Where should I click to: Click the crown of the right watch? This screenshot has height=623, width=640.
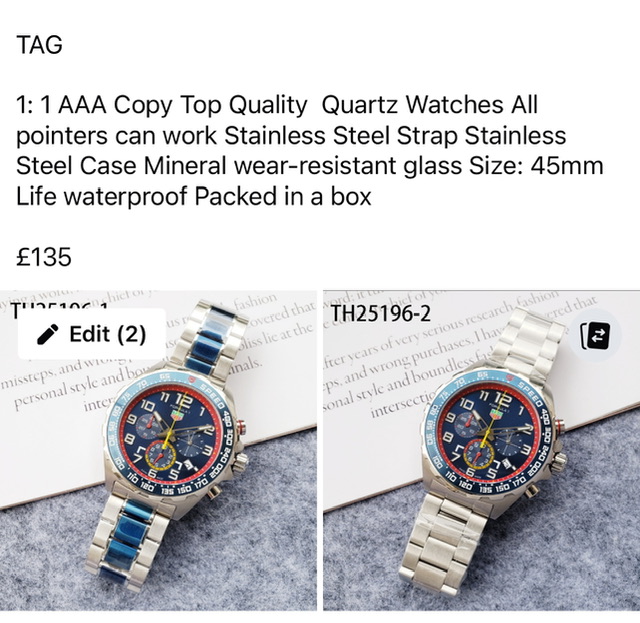pos(558,462)
